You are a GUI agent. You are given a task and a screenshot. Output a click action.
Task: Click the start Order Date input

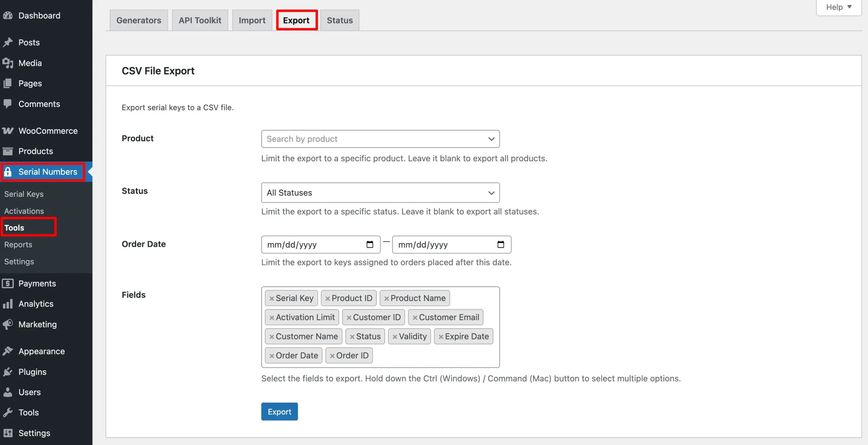click(321, 244)
